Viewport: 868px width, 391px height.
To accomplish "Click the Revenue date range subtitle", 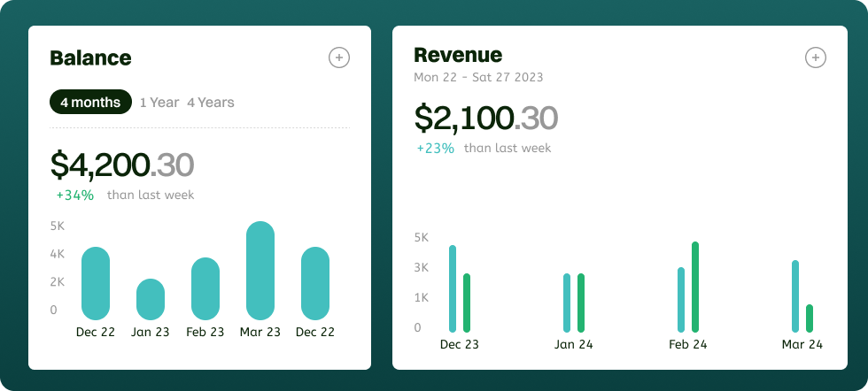I will [478, 77].
